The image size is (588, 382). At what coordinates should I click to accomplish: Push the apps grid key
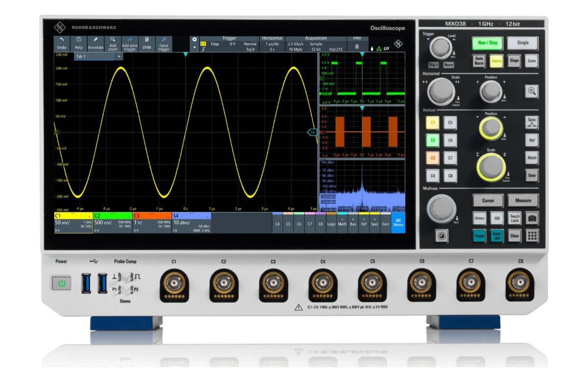(532, 236)
